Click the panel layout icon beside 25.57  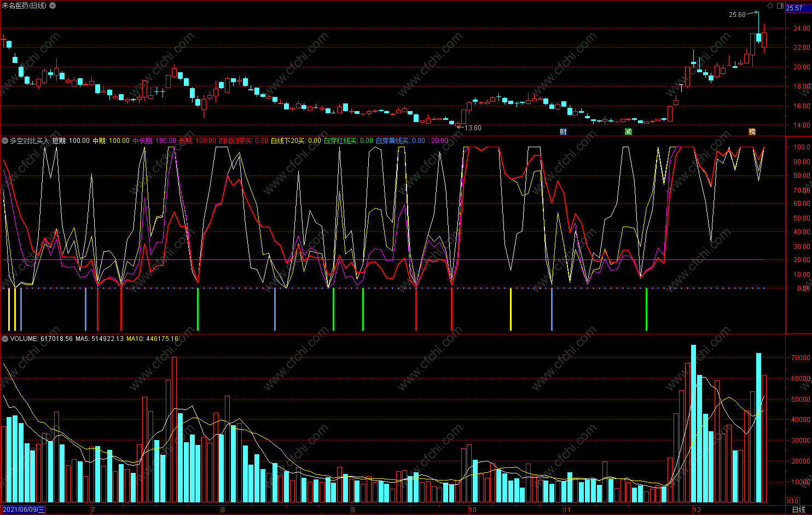[779, 6]
